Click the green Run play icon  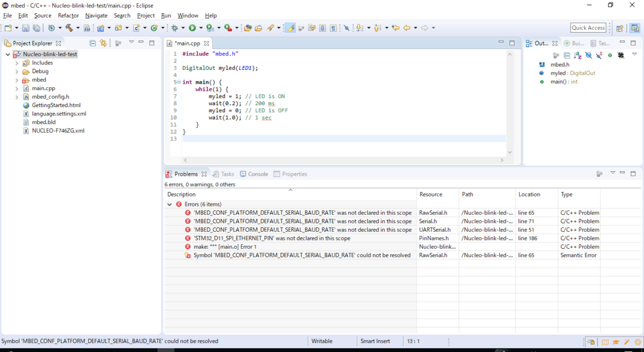(192, 28)
